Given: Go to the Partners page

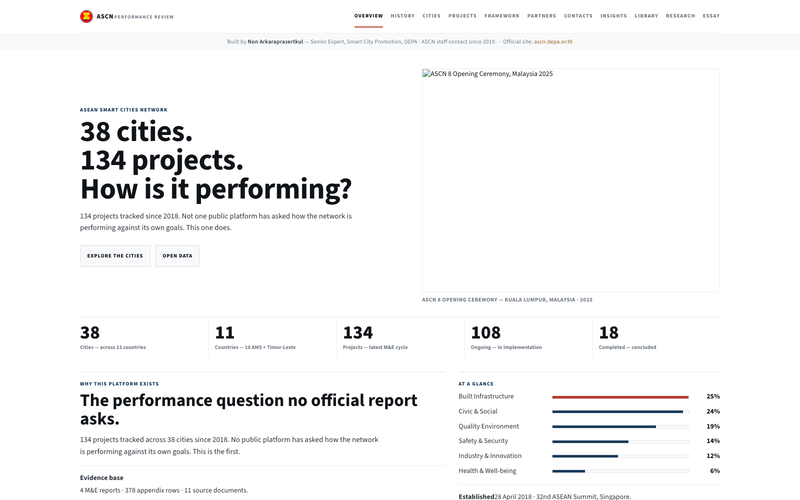Looking at the screenshot, I should (x=541, y=16).
